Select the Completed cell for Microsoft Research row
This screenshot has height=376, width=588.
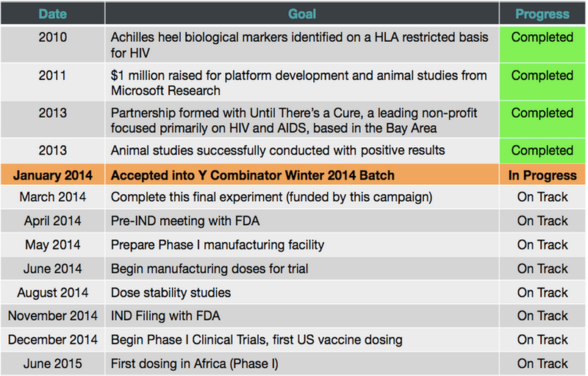[542, 76]
